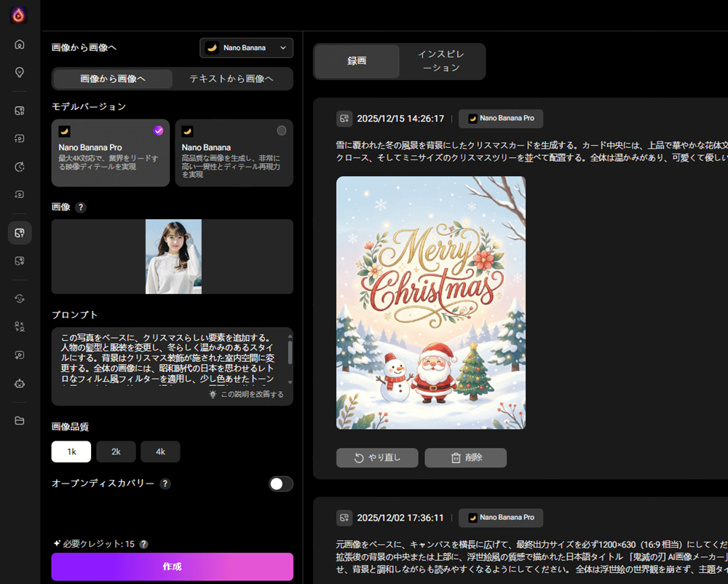The height and width of the screenshot is (584, 728).
Task: Select the highlighted image-to-image tool in the sidebar
Action: (x=19, y=232)
